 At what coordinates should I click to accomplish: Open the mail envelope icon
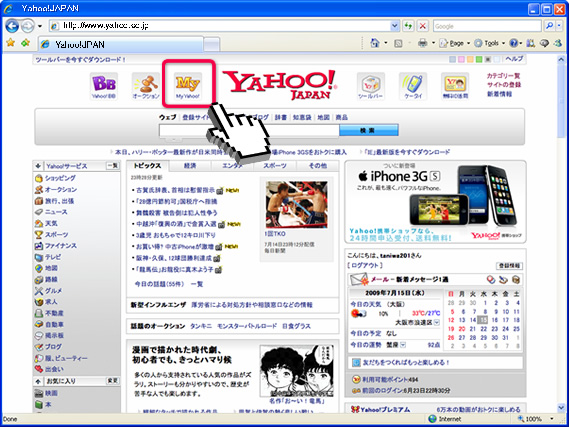[x=359, y=279]
